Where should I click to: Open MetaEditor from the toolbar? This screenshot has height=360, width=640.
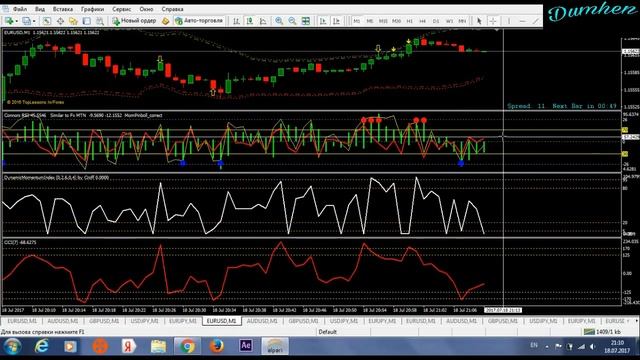[x=165, y=21]
